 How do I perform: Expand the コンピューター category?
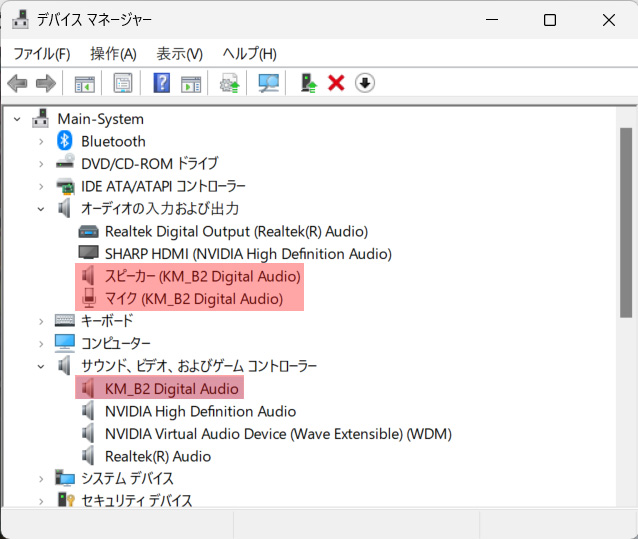[41, 344]
